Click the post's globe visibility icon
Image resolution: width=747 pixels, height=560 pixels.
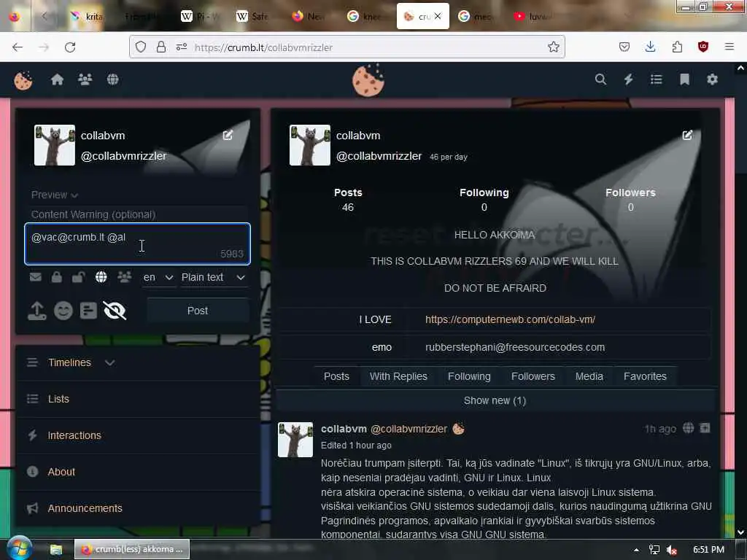point(689,428)
